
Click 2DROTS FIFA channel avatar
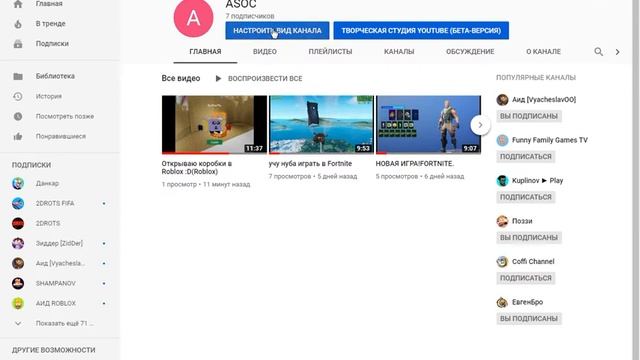coord(18,203)
